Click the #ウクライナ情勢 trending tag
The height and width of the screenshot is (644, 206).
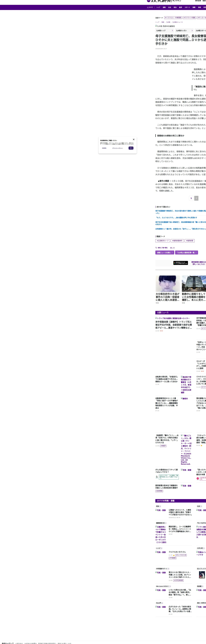tap(189, 18)
